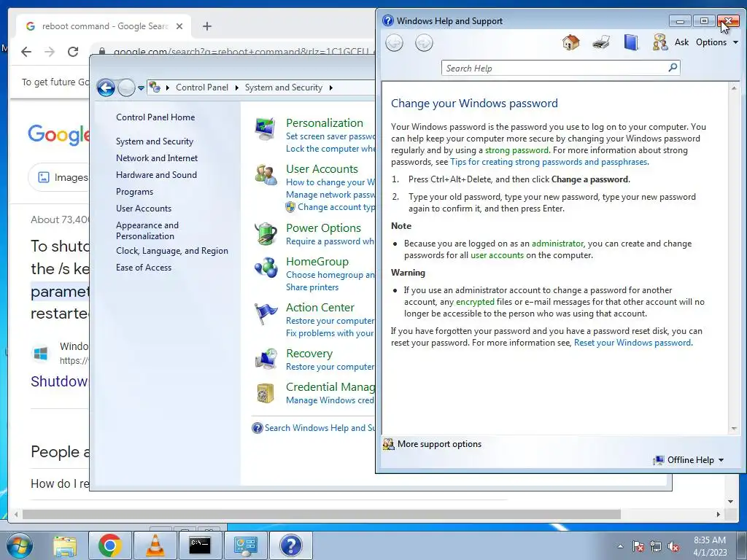Select the 'reboot command - Google Search' tab
Viewport: 747px width, 560px height.
coord(104,26)
